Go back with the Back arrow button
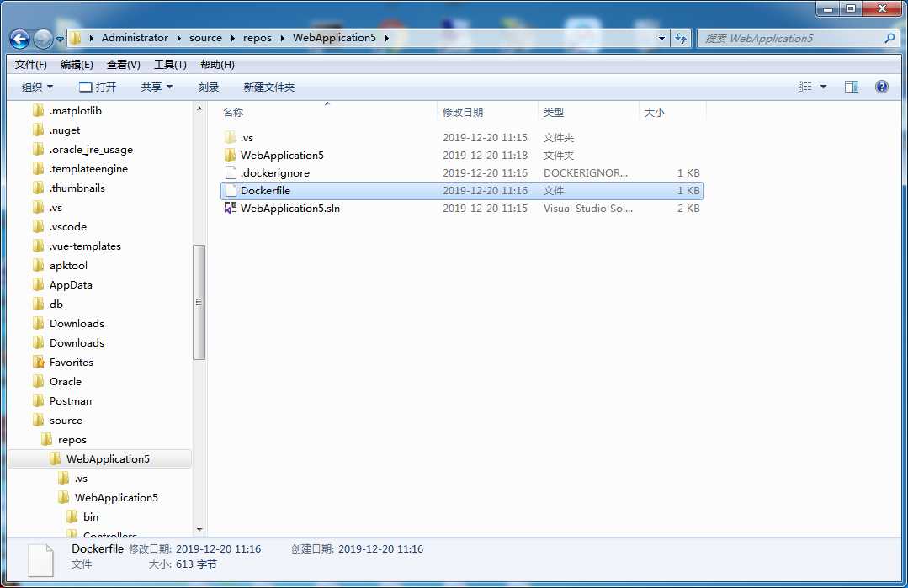The image size is (908, 588). (19, 39)
